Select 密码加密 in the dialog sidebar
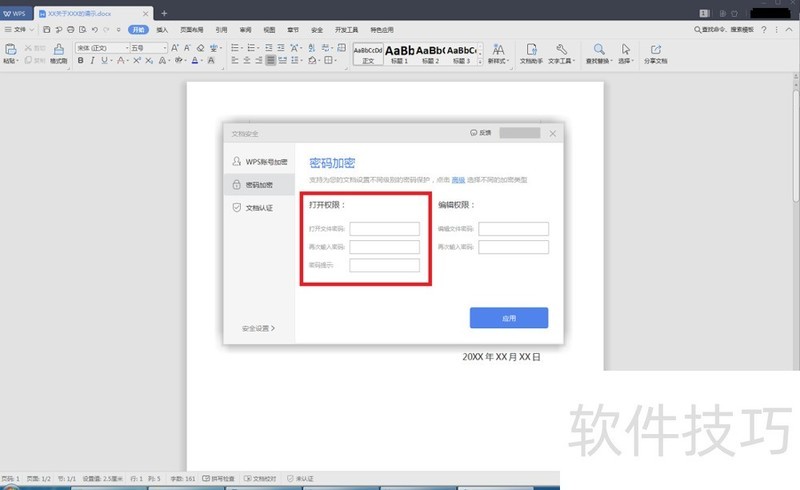Image resolution: width=800 pixels, height=490 pixels. [x=260, y=184]
